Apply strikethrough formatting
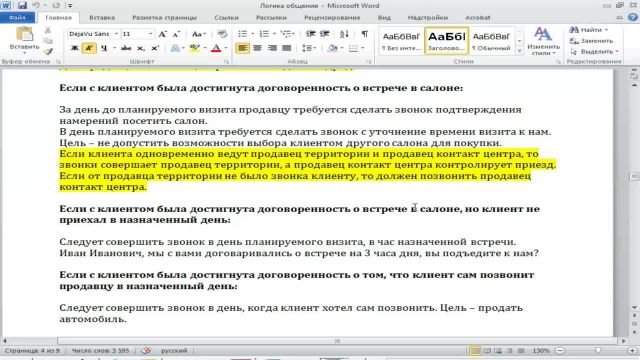This screenshot has width=640, height=360. [x=126, y=48]
